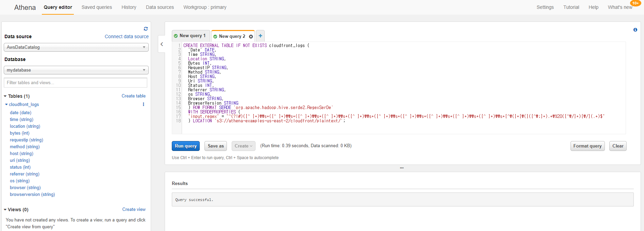
Task: Click the Clear button
Action: [x=618, y=146]
